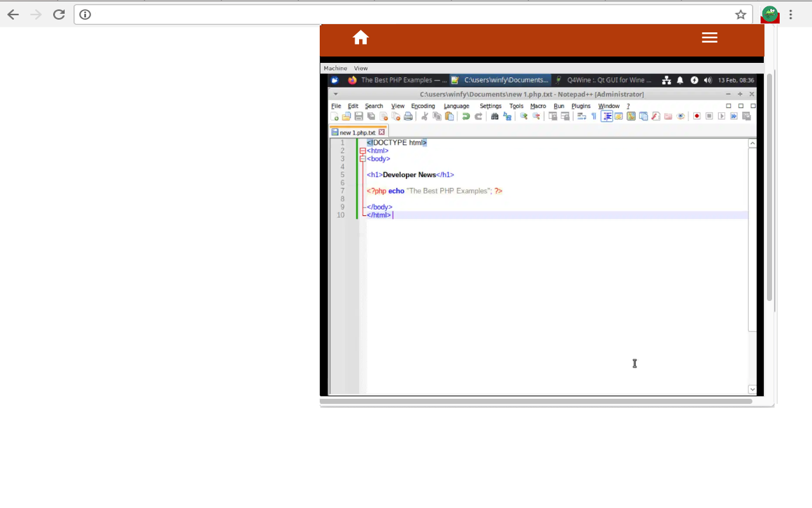Open the Language menu
The image size is (812, 508).
[456, 106]
